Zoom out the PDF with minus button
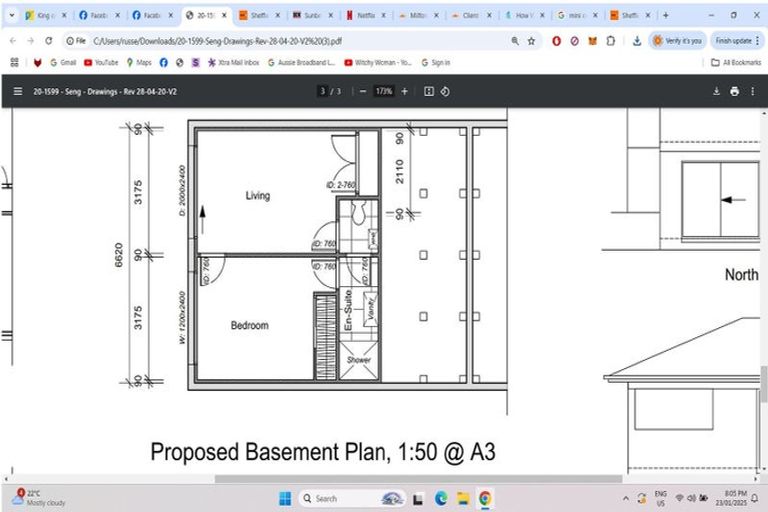 [x=362, y=91]
